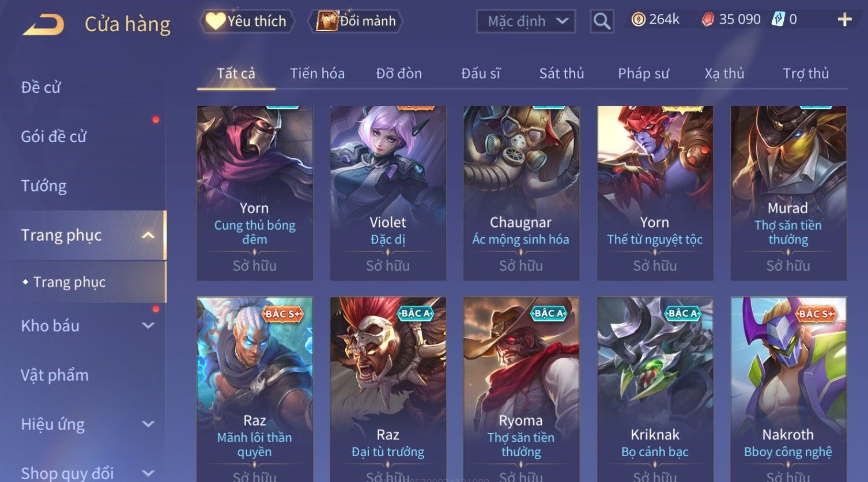
Task: Click the blue voucher ticket icon
Action: [778, 20]
